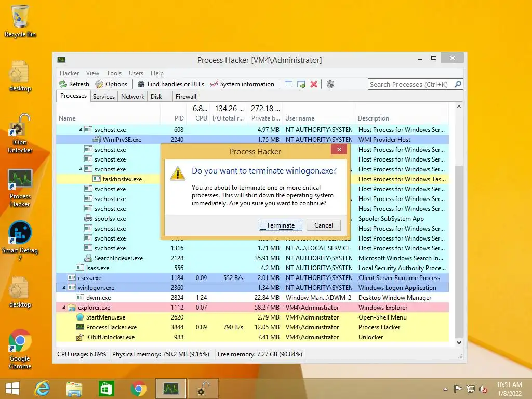Click the red X terminate toolbar icon
This screenshot has width=532, height=399.
314,84
